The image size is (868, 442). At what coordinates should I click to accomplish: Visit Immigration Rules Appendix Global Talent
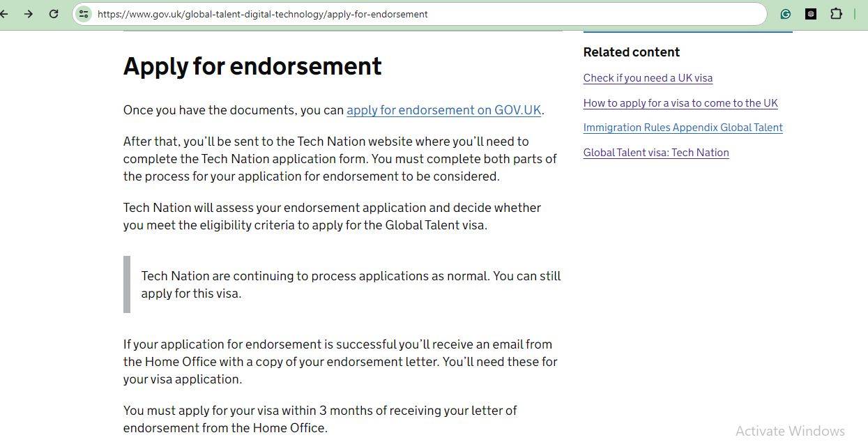683,128
